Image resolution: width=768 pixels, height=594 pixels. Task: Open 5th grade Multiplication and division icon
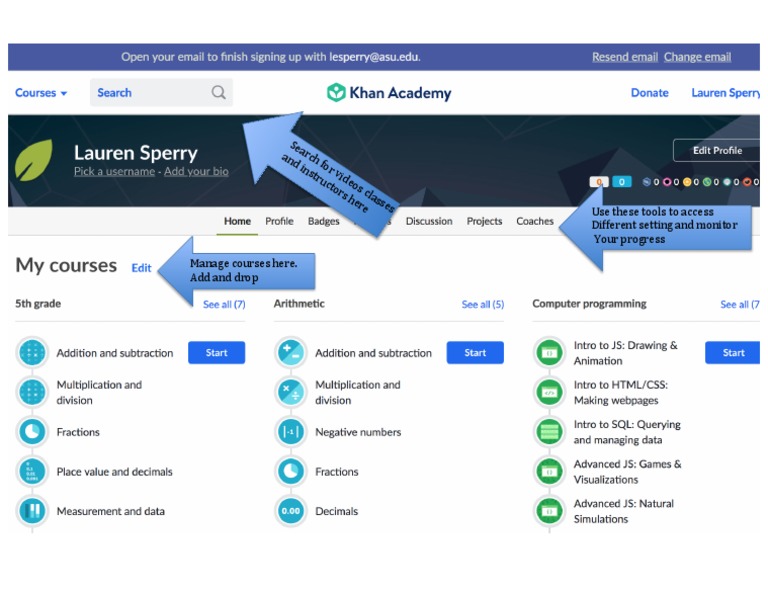[x=32, y=392]
